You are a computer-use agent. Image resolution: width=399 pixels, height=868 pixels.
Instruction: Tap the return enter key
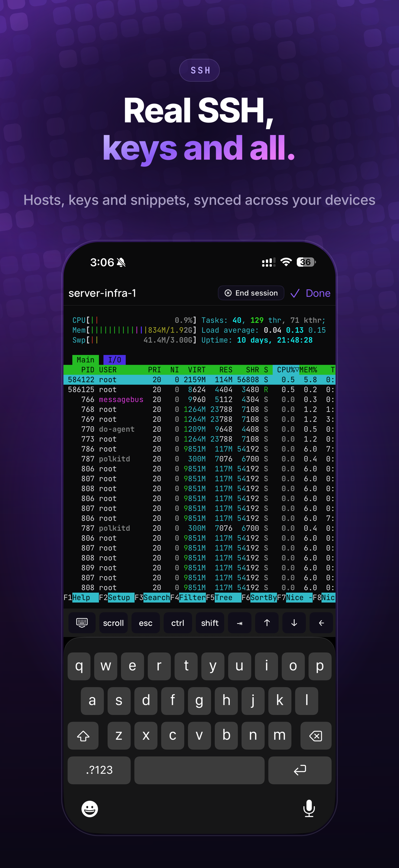click(300, 770)
